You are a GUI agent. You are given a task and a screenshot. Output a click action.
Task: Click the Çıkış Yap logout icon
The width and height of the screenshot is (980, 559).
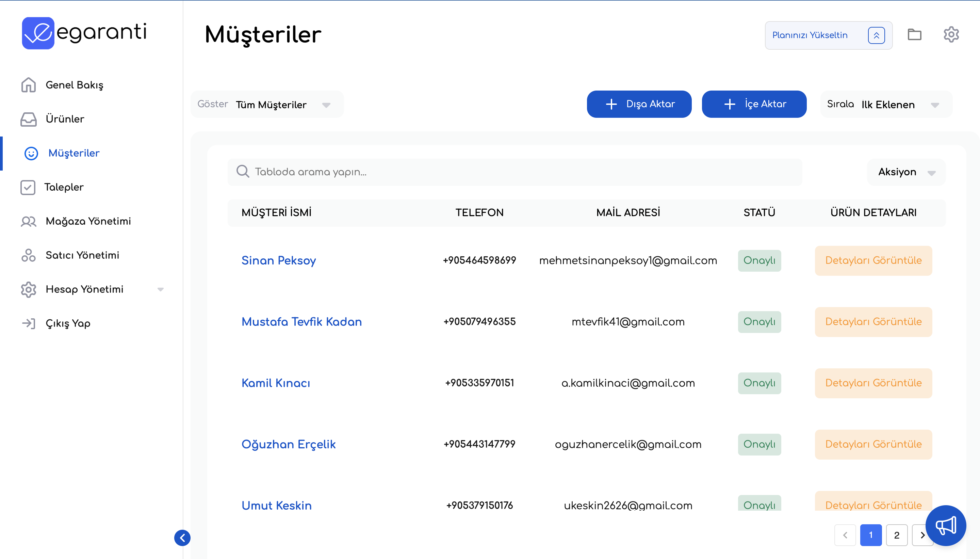pyautogui.click(x=28, y=323)
